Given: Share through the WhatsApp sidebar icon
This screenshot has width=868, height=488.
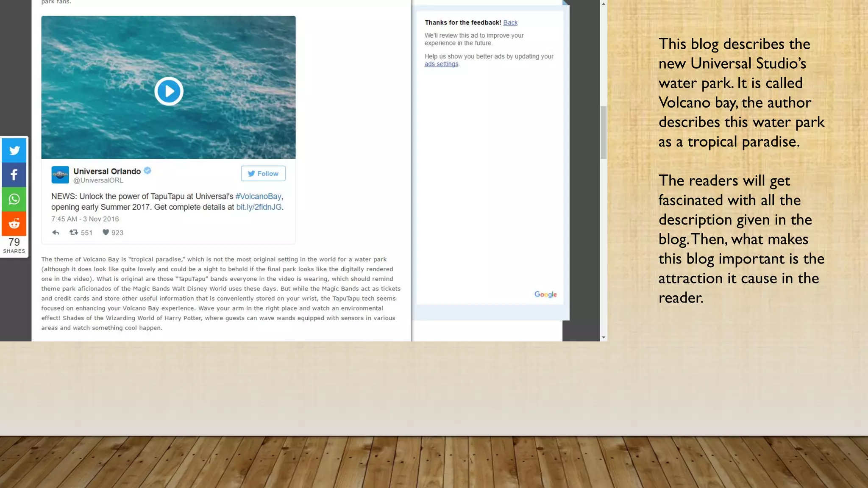Looking at the screenshot, I should pyautogui.click(x=14, y=199).
